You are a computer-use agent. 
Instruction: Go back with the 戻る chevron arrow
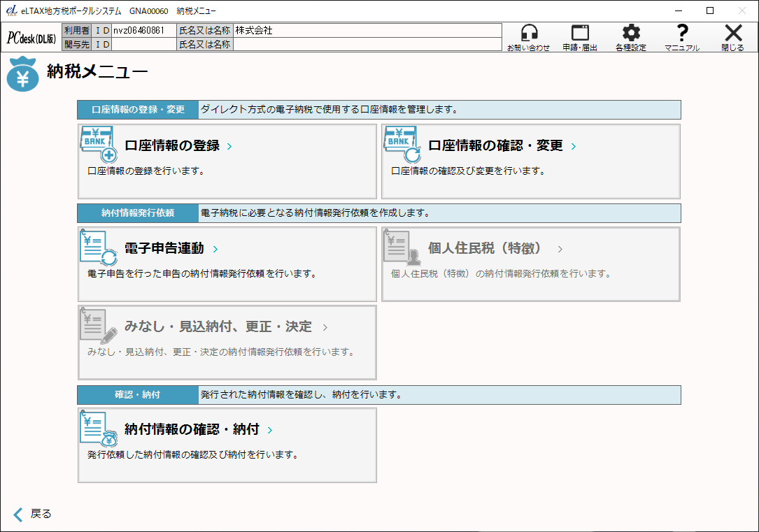pyautogui.click(x=18, y=515)
